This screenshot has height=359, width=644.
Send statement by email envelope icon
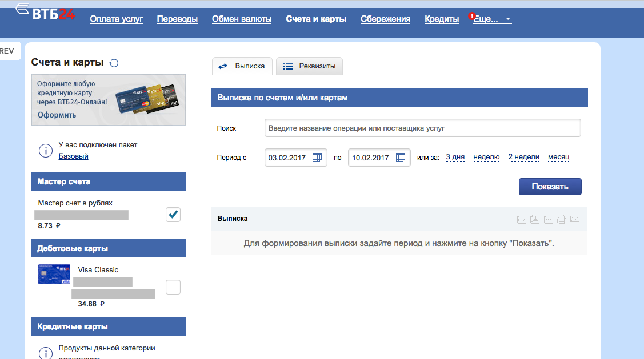(575, 219)
